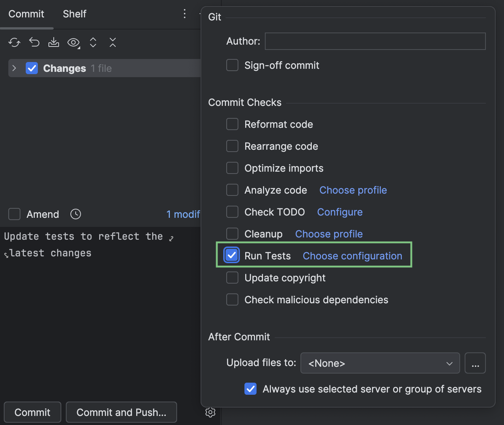Switch to the Shelf tab
Viewport: 504px width, 425px height.
[x=74, y=14]
